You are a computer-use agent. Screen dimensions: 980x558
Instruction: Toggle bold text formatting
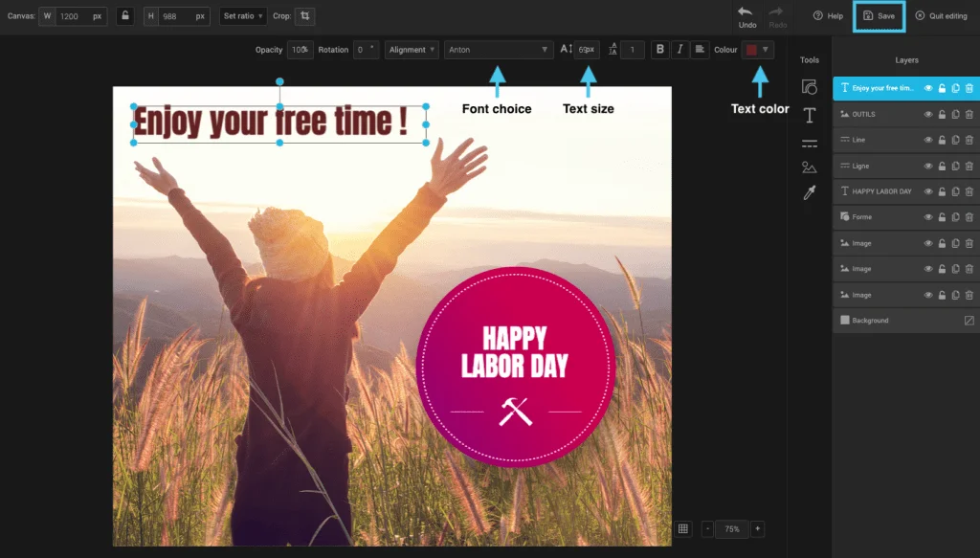tap(660, 50)
